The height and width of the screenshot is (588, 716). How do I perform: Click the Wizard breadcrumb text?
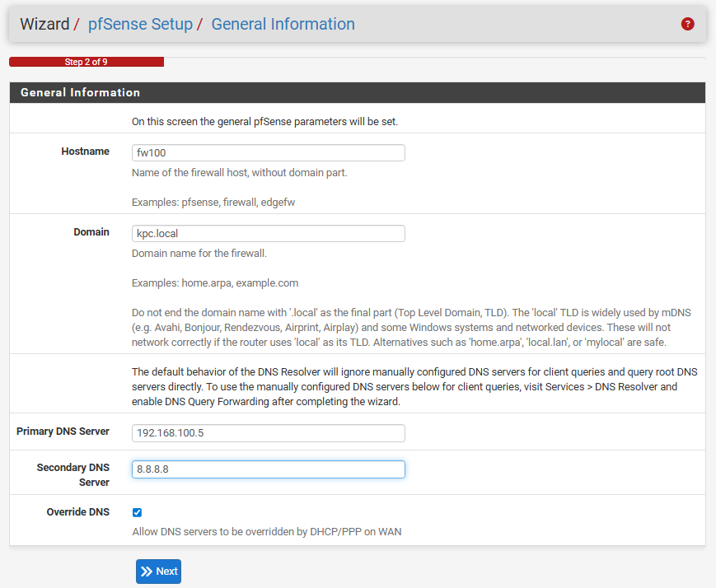click(44, 24)
